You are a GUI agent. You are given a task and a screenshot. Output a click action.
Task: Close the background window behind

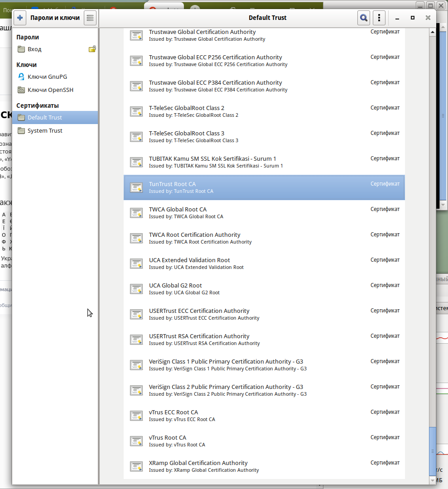coord(441,5)
